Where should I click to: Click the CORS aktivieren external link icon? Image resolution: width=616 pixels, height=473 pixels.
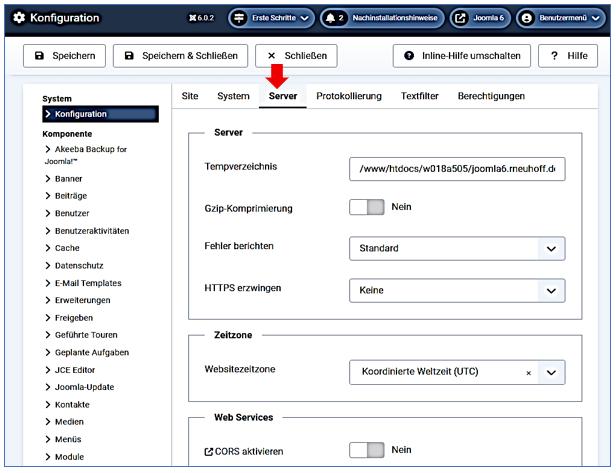208,452
